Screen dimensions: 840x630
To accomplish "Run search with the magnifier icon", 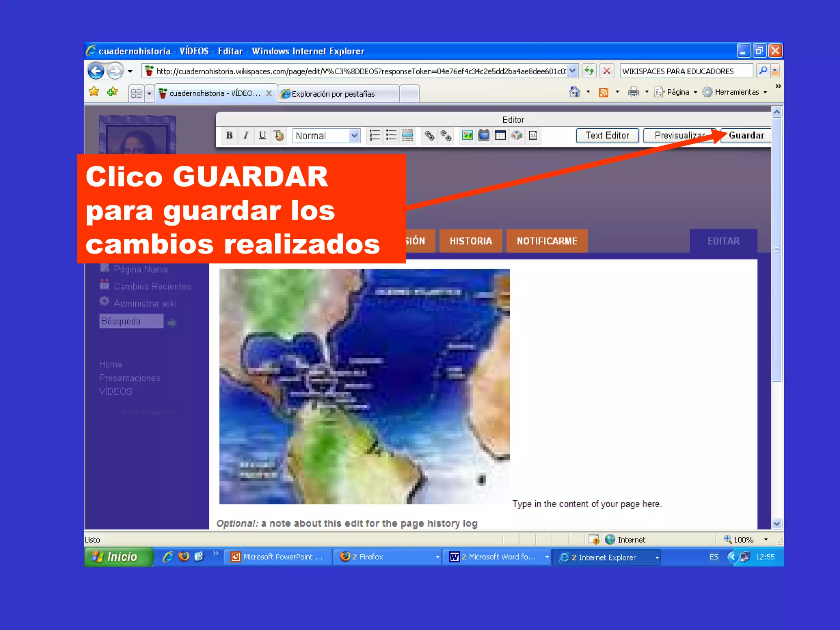I will click(x=763, y=71).
